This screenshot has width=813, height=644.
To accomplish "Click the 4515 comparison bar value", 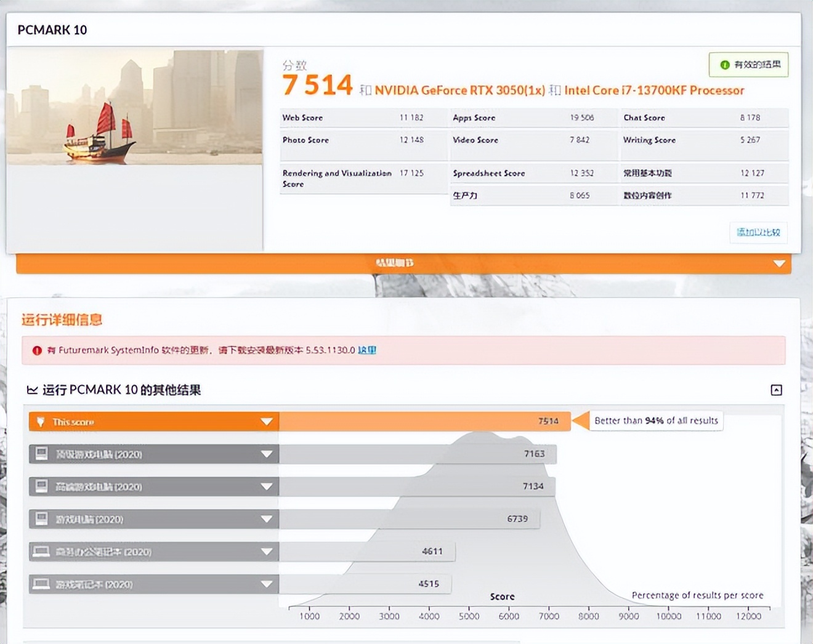I will 429,584.
